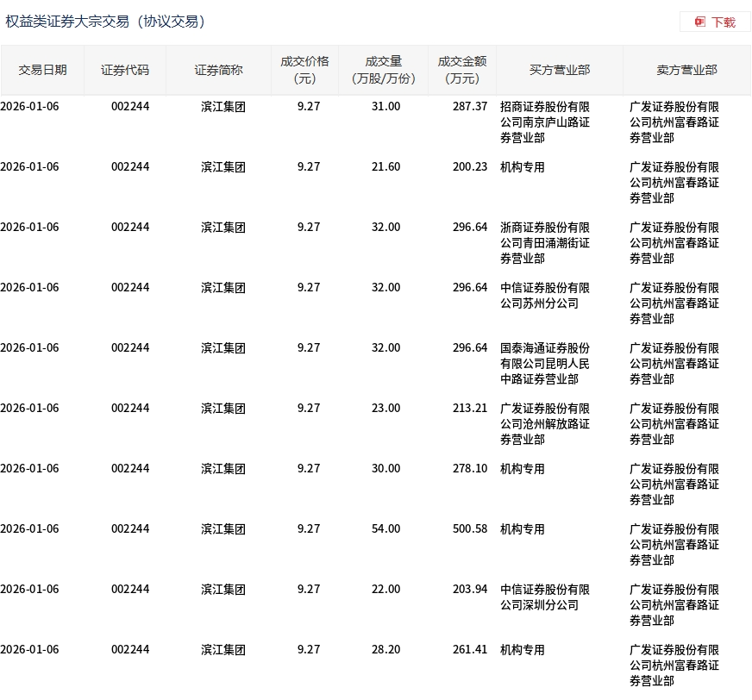The height and width of the screenshot is (700, 752).
Task: Click 机构专用 in the 500.58 row
Action: click(523, 529)
